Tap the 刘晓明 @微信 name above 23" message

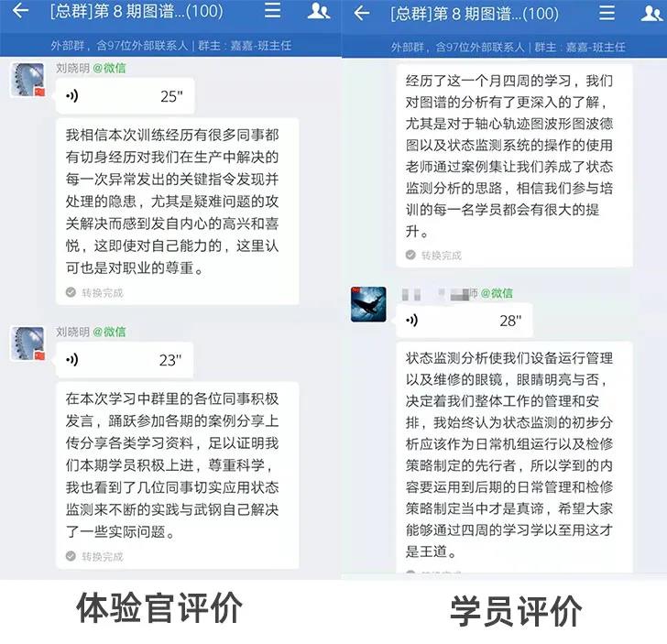(x=91, y=332)
